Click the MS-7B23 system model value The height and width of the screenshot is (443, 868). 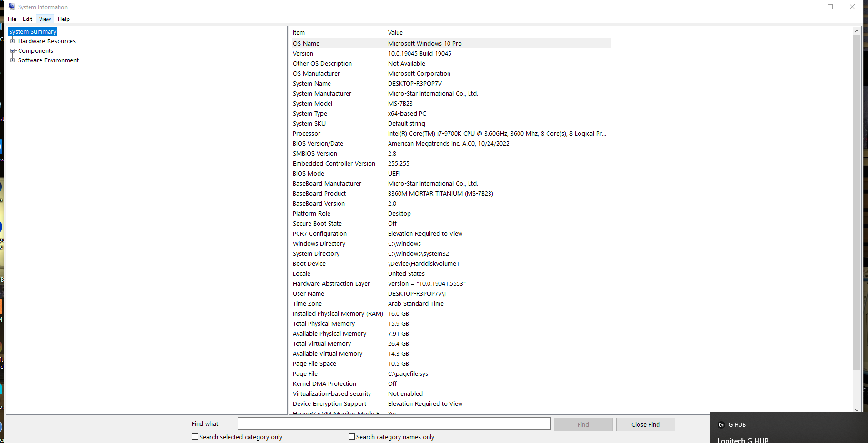click(x=400, y=103)
